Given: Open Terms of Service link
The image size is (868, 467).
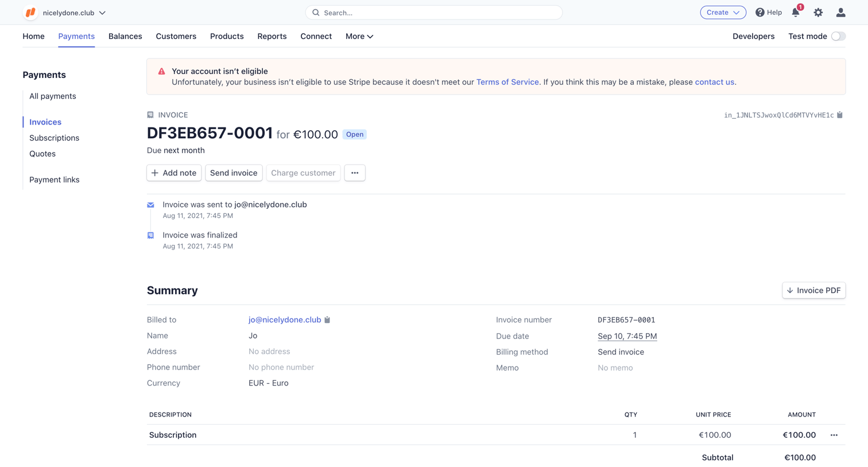Looking at the screenshot, I should click(507, 82).
